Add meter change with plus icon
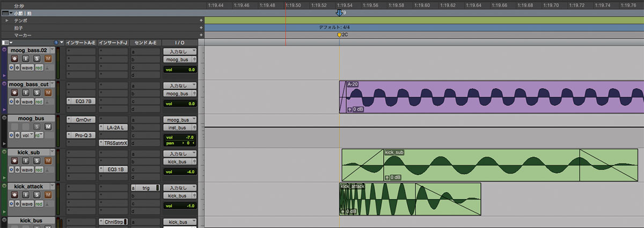 point(201,27)
